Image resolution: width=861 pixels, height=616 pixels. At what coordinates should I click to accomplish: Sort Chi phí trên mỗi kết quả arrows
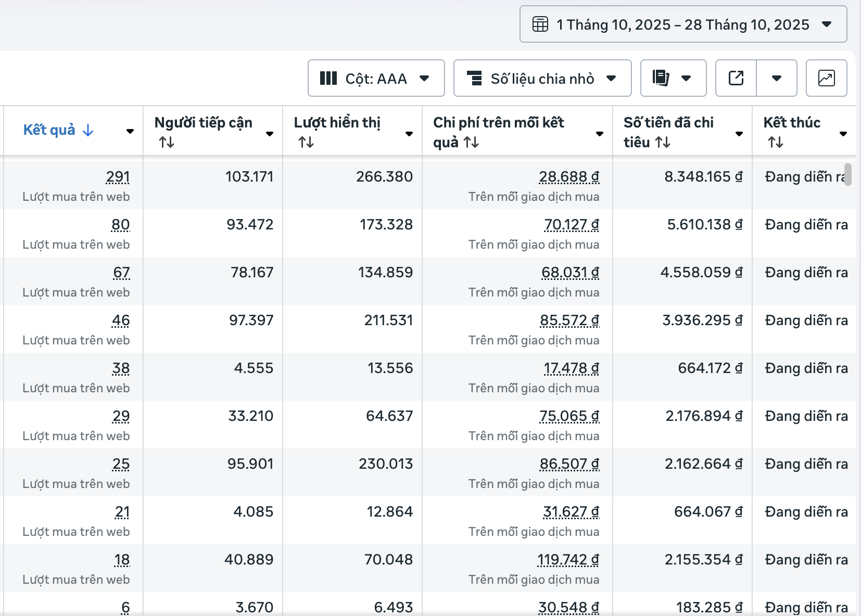(471, 142)
